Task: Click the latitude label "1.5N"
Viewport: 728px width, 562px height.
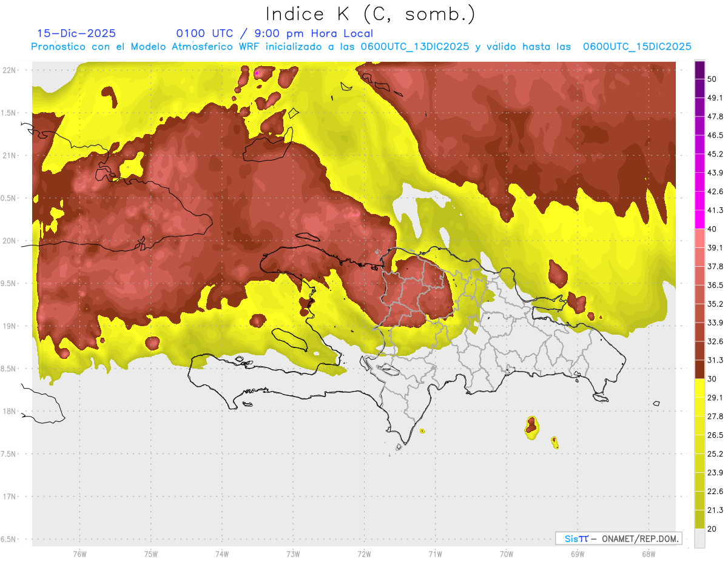Action: click(x=8, y=113)
